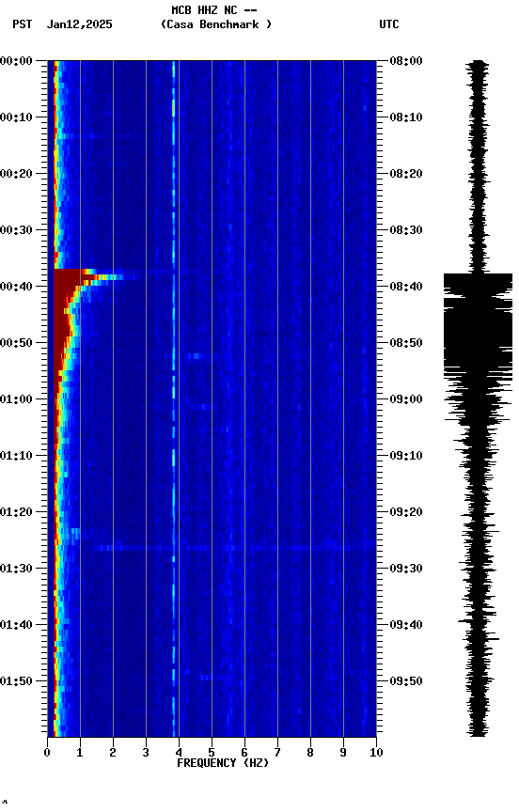Click the '00:20' PST time label
The width and height of the screenshot is (519, 812).
tap(16, 174)
